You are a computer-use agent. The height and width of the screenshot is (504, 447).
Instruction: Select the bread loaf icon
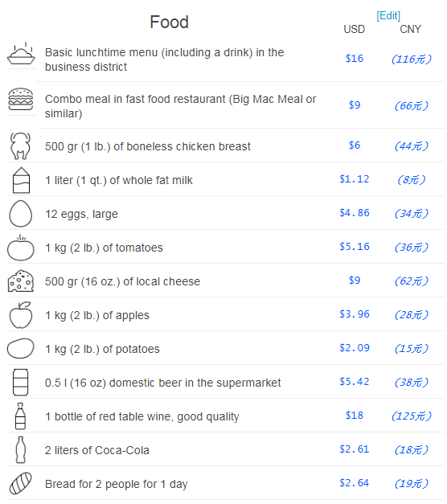[x=21, y=483]
